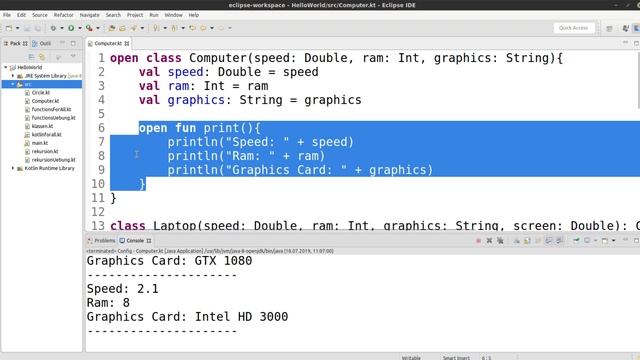The image size is (640, 360).
Task: Click the Collapse All icon in Package Explorer
Action: [31, 57]
